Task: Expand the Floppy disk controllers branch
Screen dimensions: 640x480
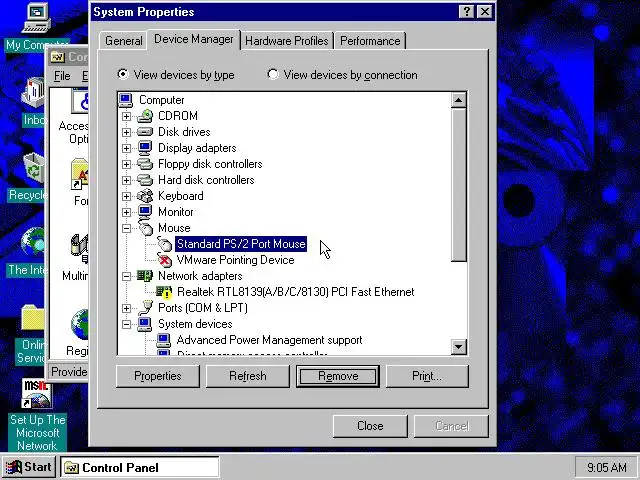Action: (x=127, y=164)
